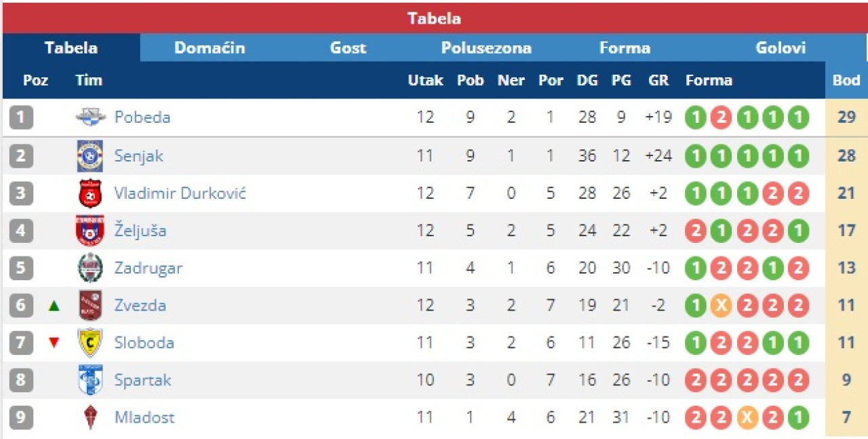Click the Zvezda club logo
The height and width of the screenshot is (439, 868).
(x=90, y=305)
